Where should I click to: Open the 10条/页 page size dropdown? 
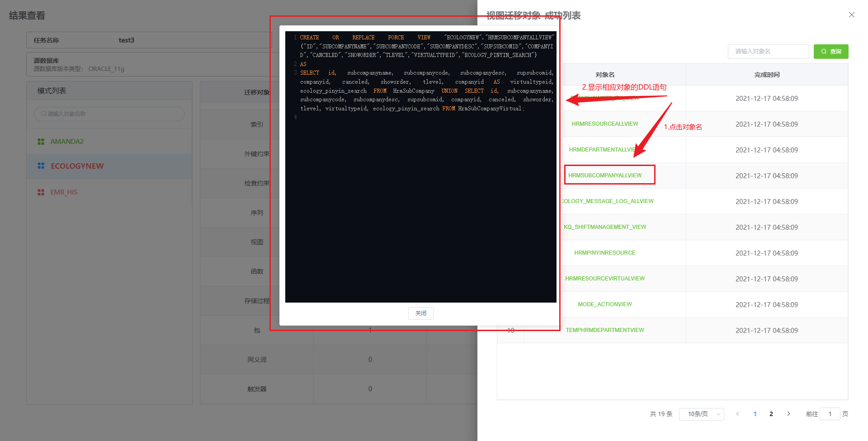click(702, 414)
